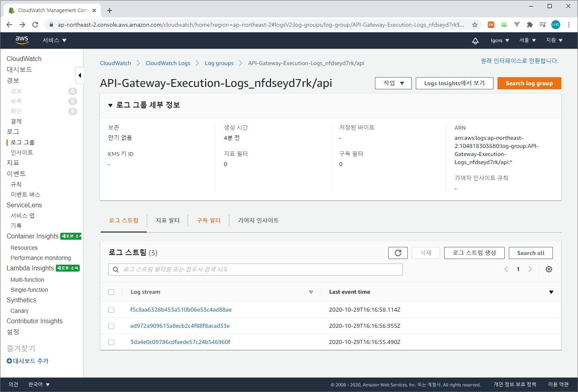Click the Search log group button
This screenshot has width=578, height=392.
(529, 83)
